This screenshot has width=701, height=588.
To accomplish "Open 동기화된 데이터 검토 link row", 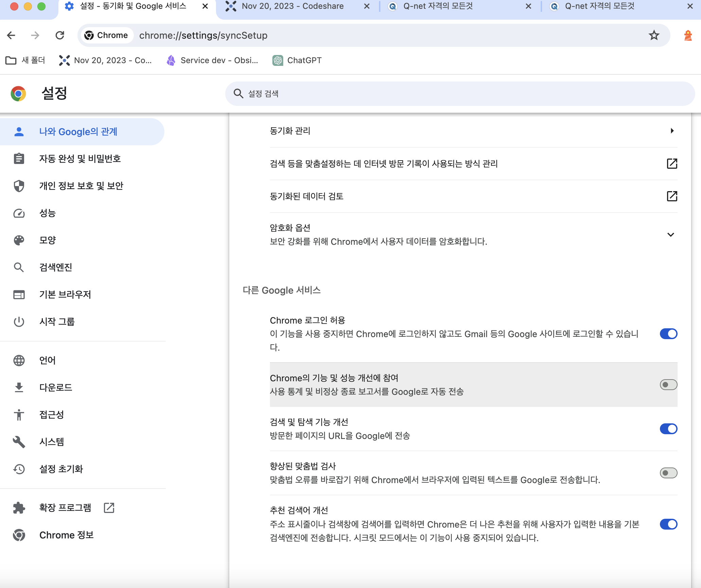I will coord(473,196).
